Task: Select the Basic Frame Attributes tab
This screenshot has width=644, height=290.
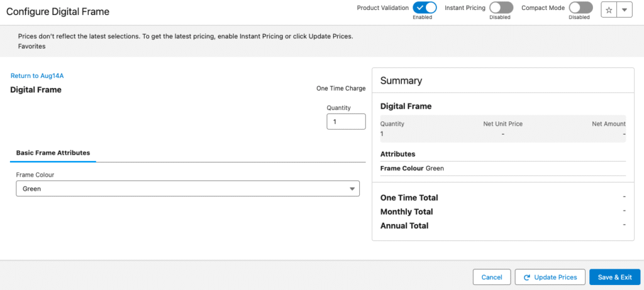Action: [53, 153]
